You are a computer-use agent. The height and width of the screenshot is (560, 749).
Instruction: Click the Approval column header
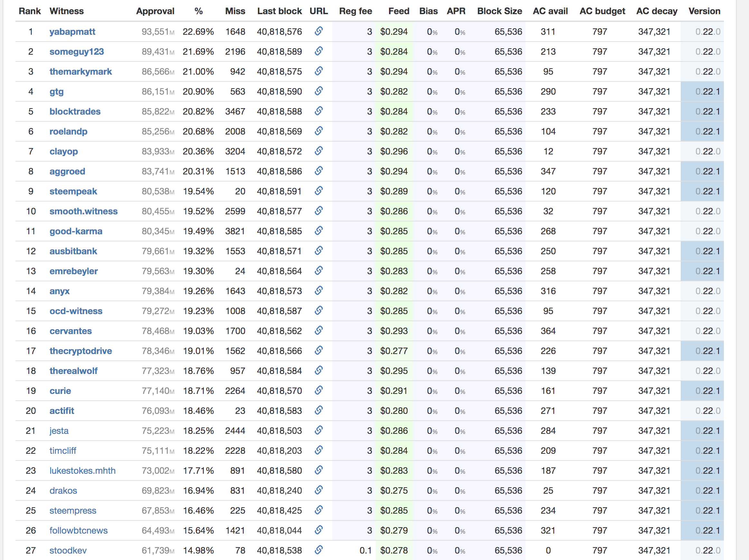(x=155, y=12)
